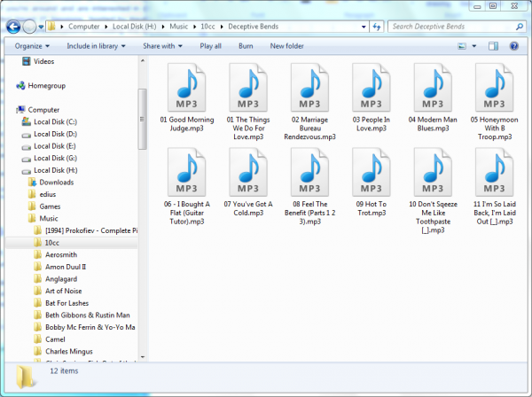The height and width of the screenshot is (397, 532).
Task: Open the address bar history dropdown
Action: point(364,27)
